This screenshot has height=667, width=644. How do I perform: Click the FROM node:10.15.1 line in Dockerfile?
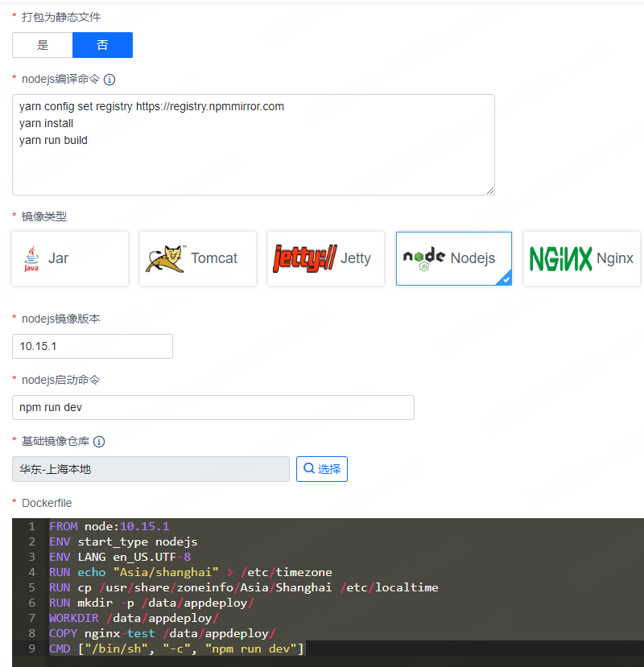(x=109, y=525)
